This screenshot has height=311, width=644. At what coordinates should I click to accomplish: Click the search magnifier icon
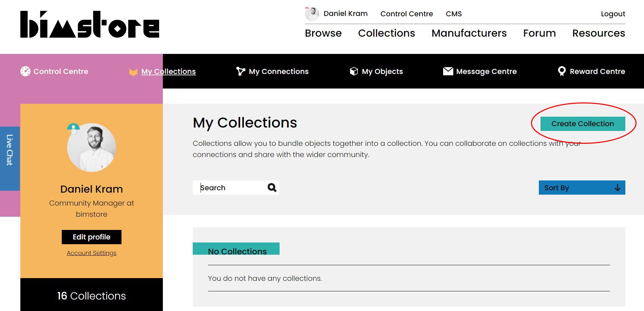point(272,188)
